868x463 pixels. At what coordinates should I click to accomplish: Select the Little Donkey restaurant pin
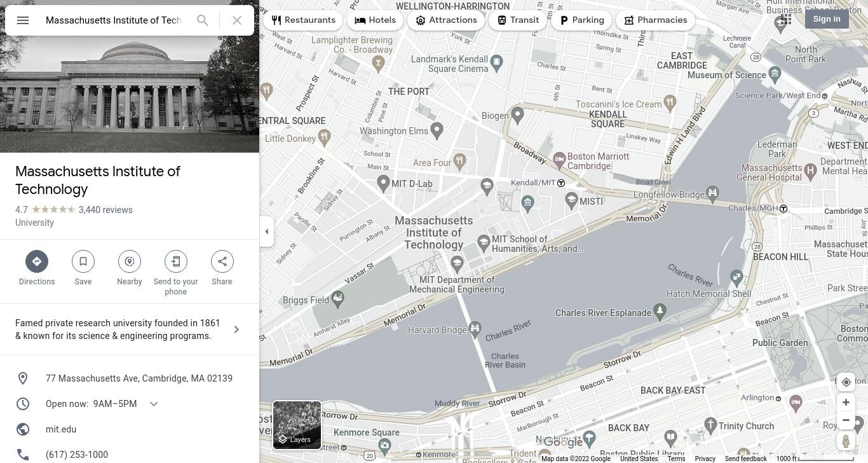pos(325,136)
